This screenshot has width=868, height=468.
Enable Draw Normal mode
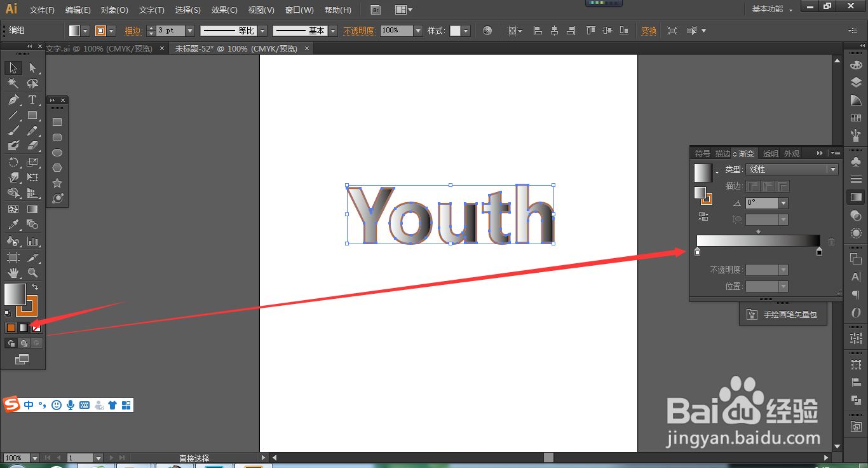[11, 343]
